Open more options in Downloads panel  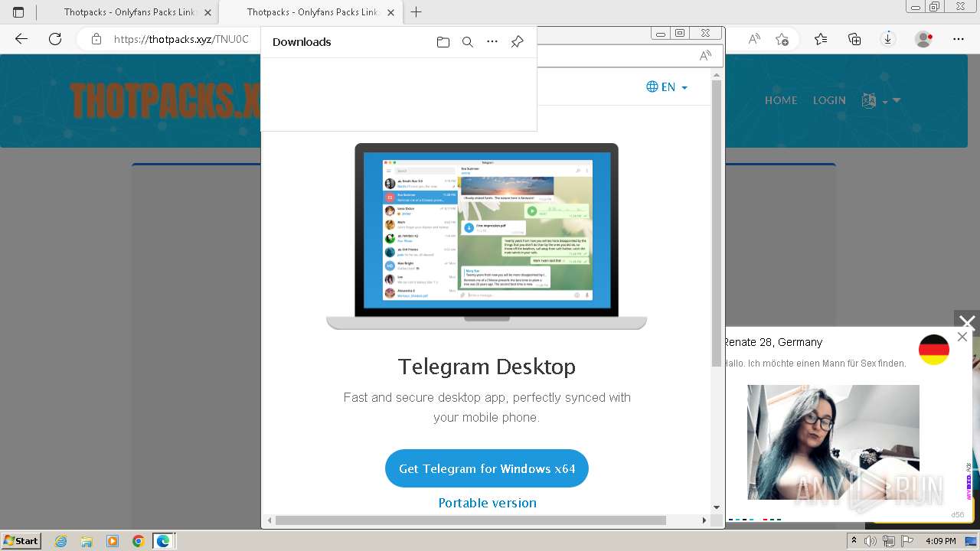492,42
